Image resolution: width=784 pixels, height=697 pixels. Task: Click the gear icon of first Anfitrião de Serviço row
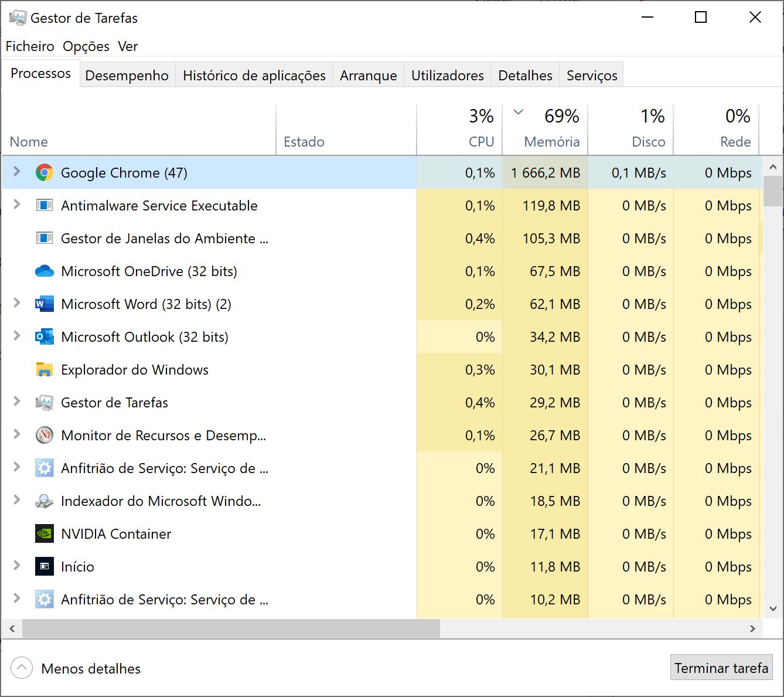pyautogui.click(x=45, y=468)
